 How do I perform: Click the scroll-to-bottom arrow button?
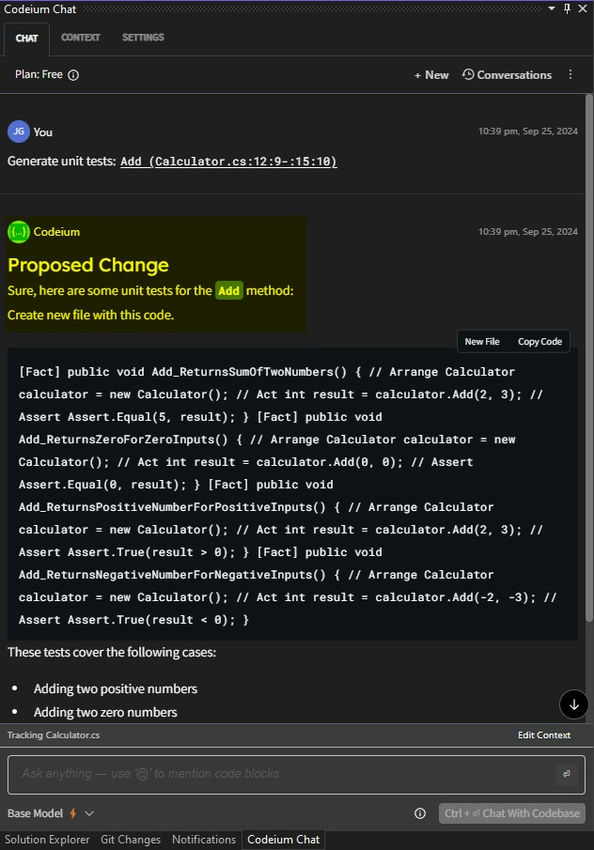[x=574, y=704]
